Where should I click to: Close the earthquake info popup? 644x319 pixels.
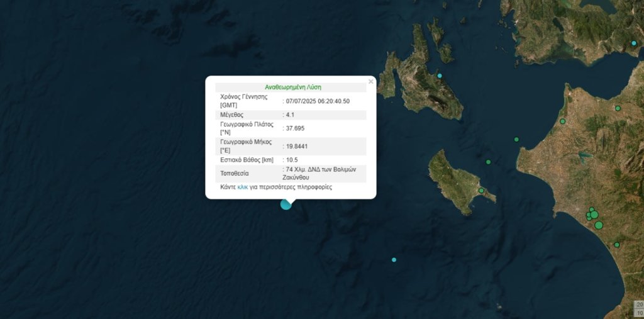tap(370, 81)
